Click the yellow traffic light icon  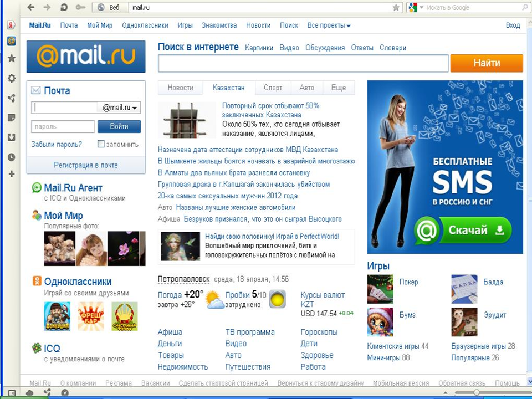277,299
